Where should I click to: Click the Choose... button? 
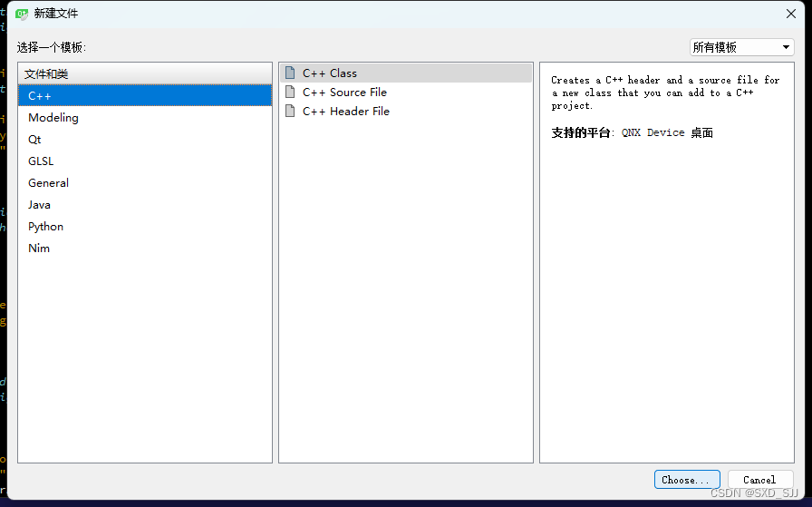[x=687, y=480]
